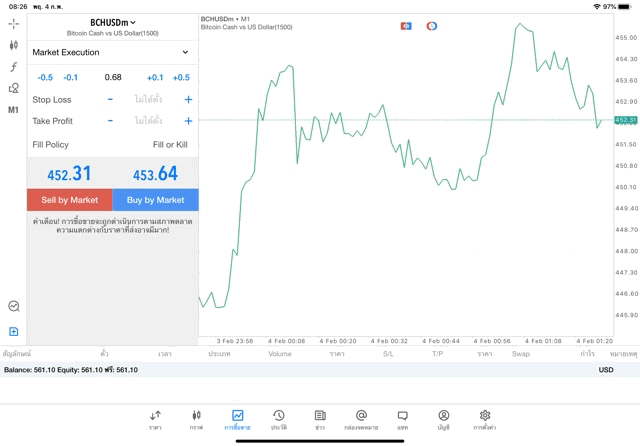Open the chart tab with candlestick icon
This screenshot has width=640, height=447.
point(196,420)
